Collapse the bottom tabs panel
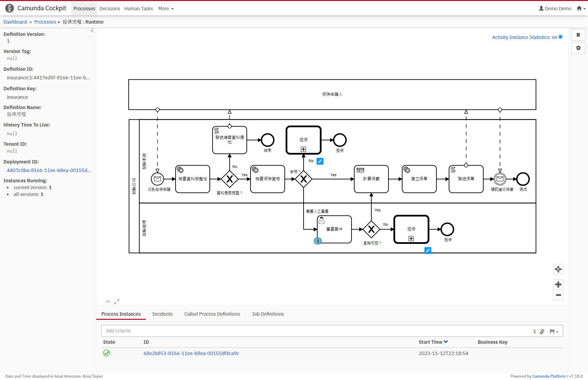This screenshot has height=380, width=588. point(108,301)
